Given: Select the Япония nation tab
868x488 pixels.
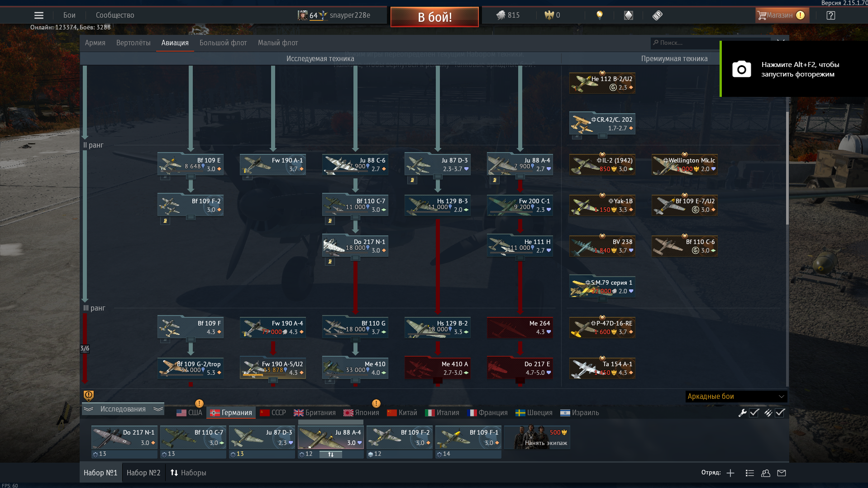Looking at the screenshot, I should pyautogui.click(x=361, y=413).
